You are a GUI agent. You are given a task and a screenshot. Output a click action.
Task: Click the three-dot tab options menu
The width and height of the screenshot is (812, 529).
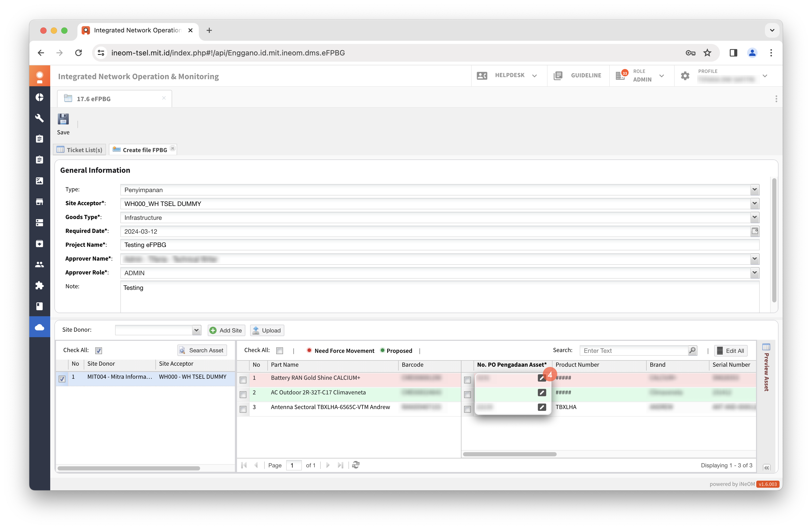point(776,99)
